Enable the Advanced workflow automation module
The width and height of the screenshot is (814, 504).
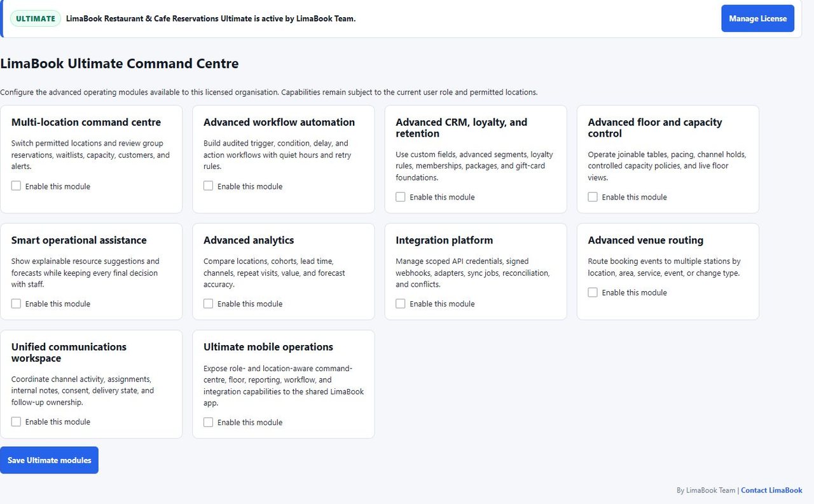pyautogui.click(x=209, y=186)
